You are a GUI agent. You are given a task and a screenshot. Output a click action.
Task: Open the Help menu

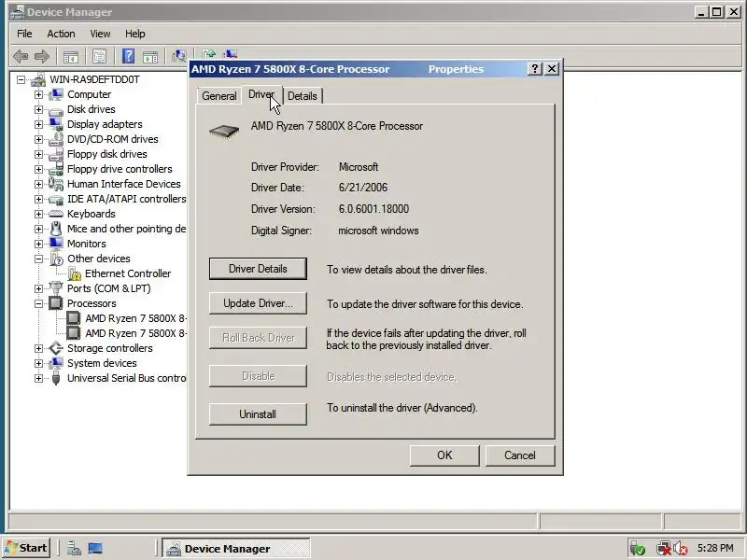(x=135, y=34)
